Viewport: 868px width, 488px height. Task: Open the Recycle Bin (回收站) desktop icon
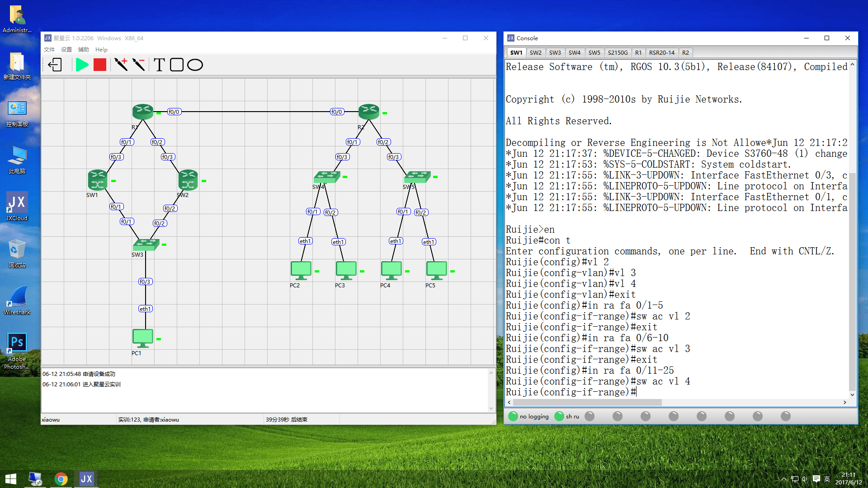click(17, 253)
